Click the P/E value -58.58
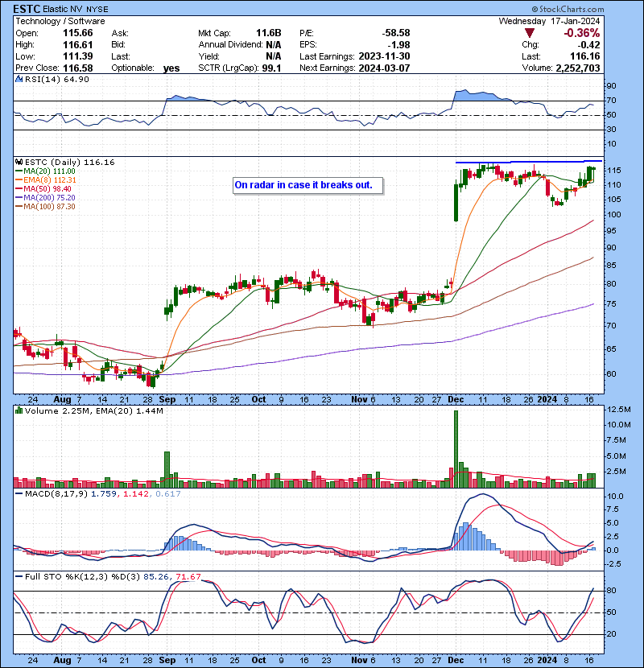This screenshot has height=668, width=644. [x=396, y=33]
